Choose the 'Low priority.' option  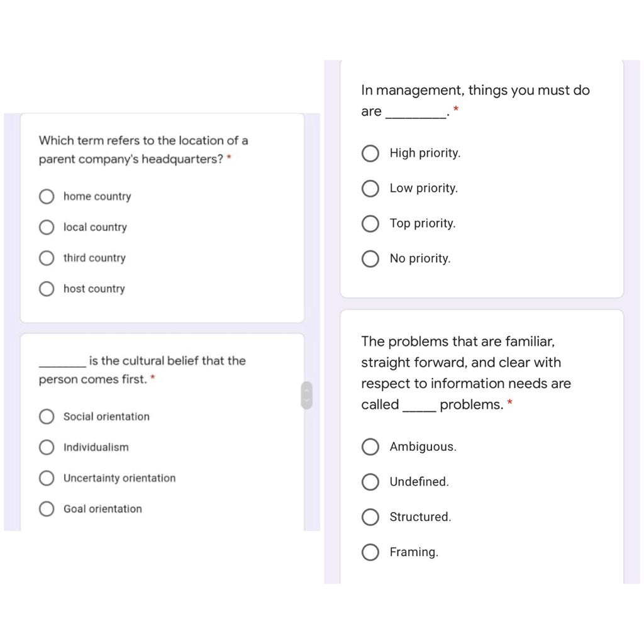tap(370, 188)
